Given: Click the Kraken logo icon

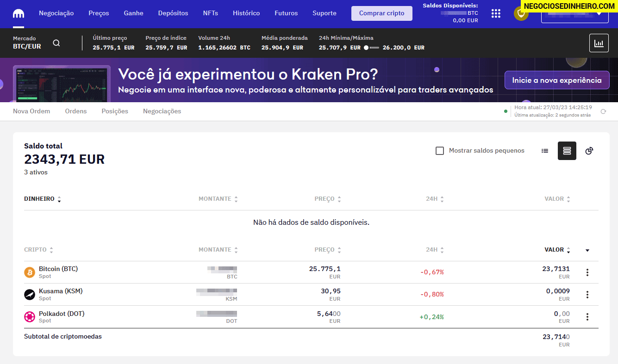Looking at the screenshot, I should coord(19,13).
